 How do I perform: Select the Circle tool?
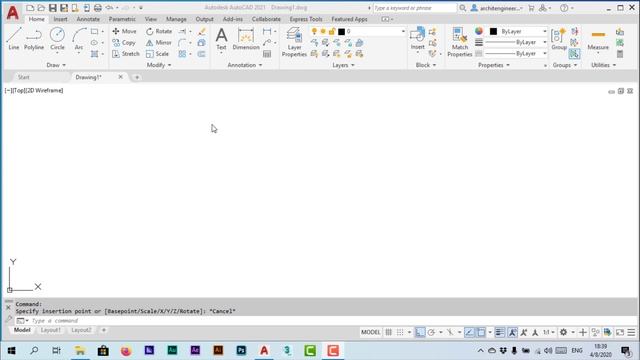click(57, 39)
